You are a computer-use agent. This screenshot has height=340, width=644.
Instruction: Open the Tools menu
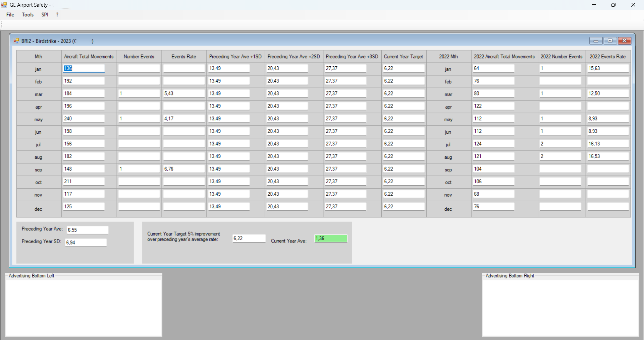[28, 15]
